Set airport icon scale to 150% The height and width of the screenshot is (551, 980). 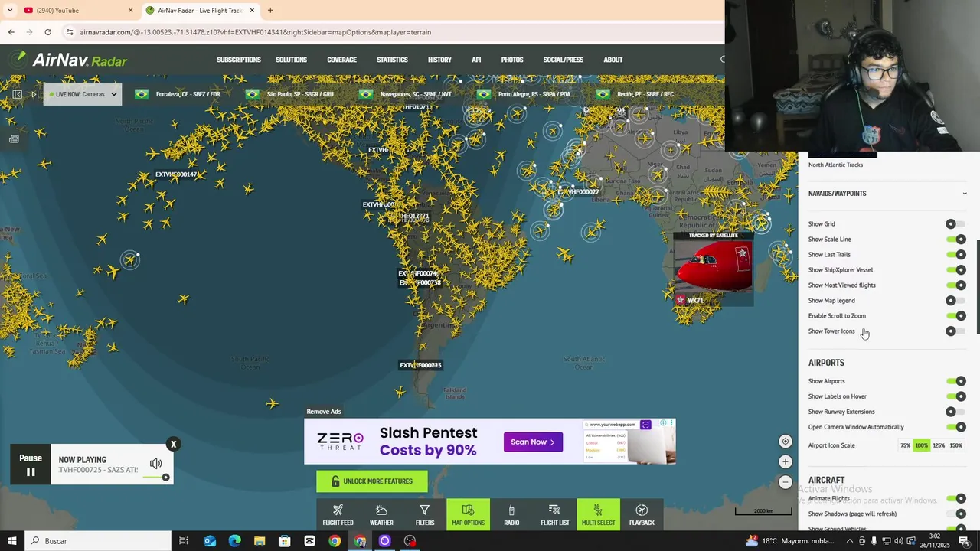956,445
